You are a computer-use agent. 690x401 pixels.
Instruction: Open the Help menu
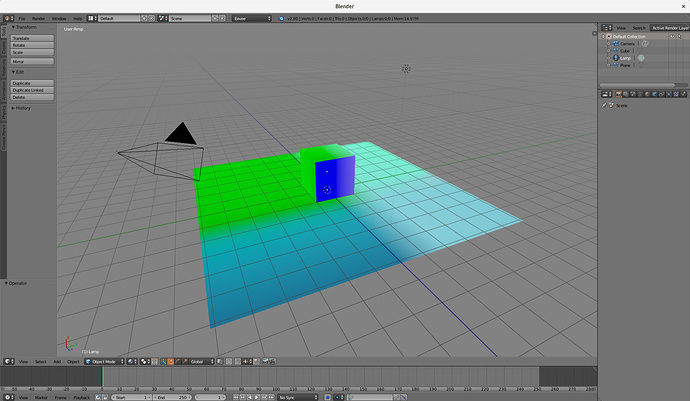point(77,18)
